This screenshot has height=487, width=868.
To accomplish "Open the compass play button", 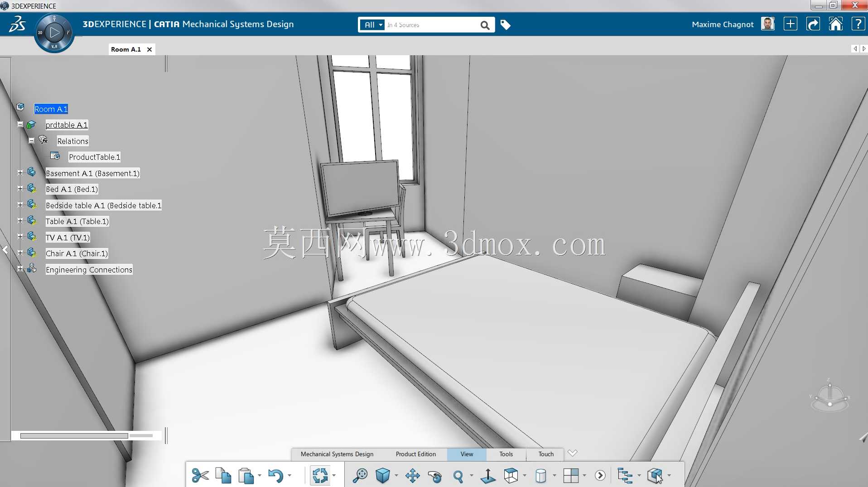I will (54, 32).
